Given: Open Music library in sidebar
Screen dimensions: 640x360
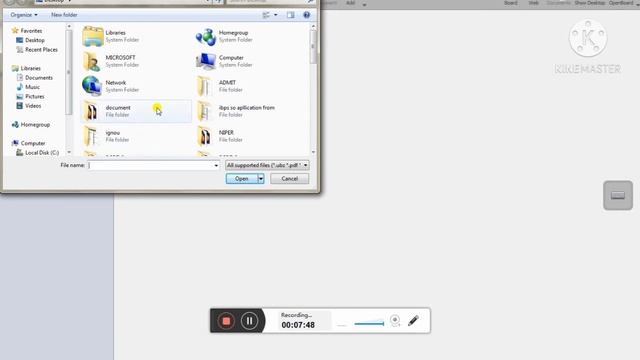Looking at the screenshot, I should [x=28, y=87].
